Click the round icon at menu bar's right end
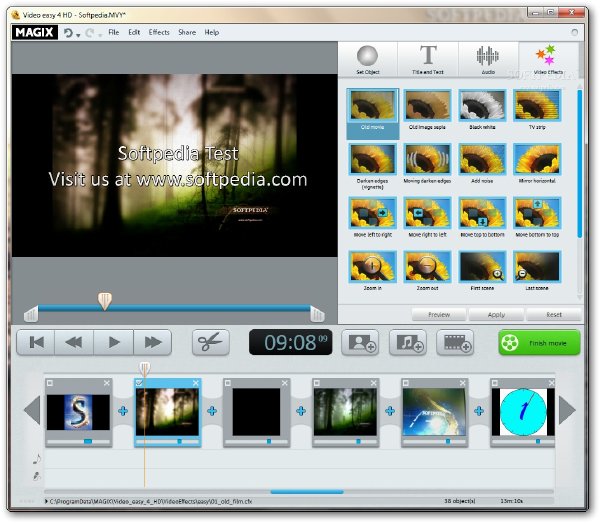The width and height of the screenshot is (600, 523). [574, 33]
